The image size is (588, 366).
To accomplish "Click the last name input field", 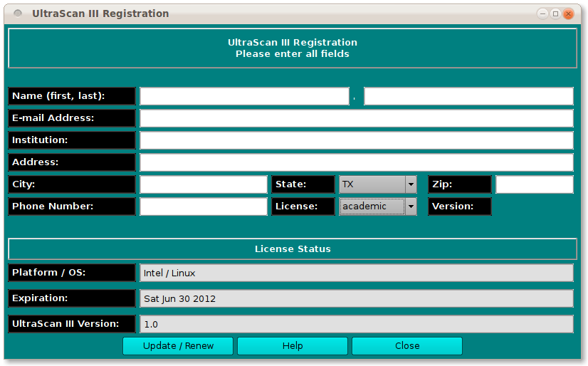I will [x=468, y=96].
